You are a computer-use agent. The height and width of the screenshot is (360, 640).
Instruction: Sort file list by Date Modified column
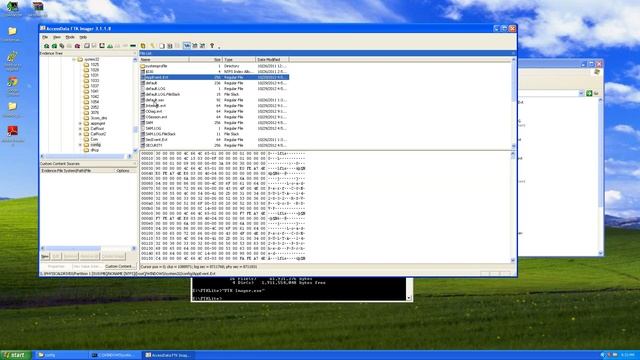272,60
